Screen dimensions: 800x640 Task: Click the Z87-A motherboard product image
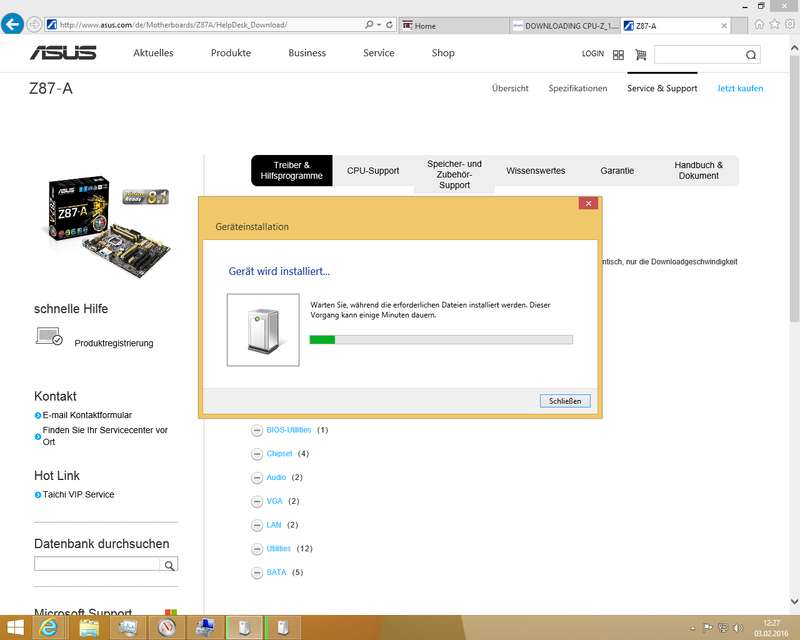click(105, 226)
